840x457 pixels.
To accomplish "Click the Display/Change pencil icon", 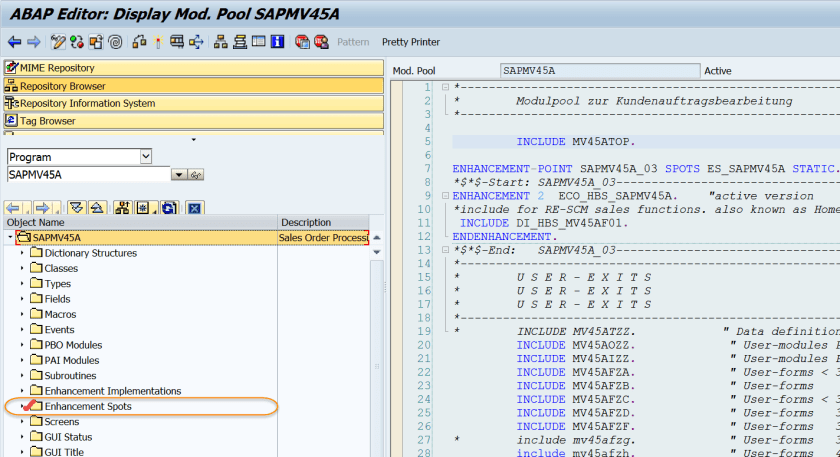I will [58, 42].
